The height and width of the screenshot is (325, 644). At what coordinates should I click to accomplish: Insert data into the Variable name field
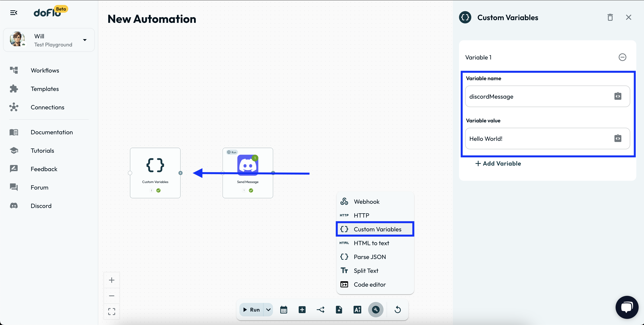coord(618,96)
